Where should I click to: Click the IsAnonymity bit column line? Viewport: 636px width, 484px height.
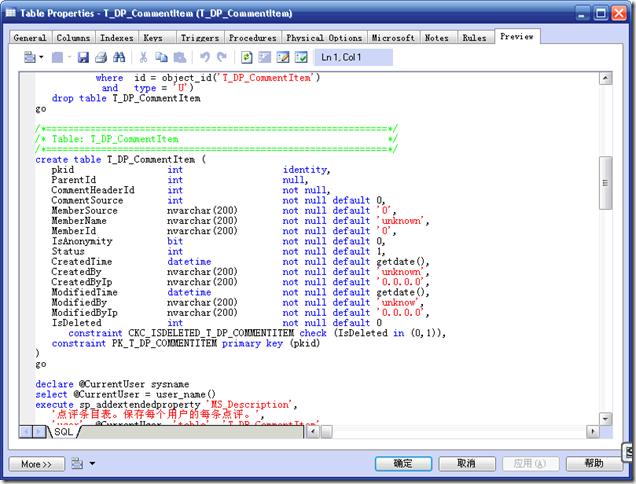coord(218,241)
